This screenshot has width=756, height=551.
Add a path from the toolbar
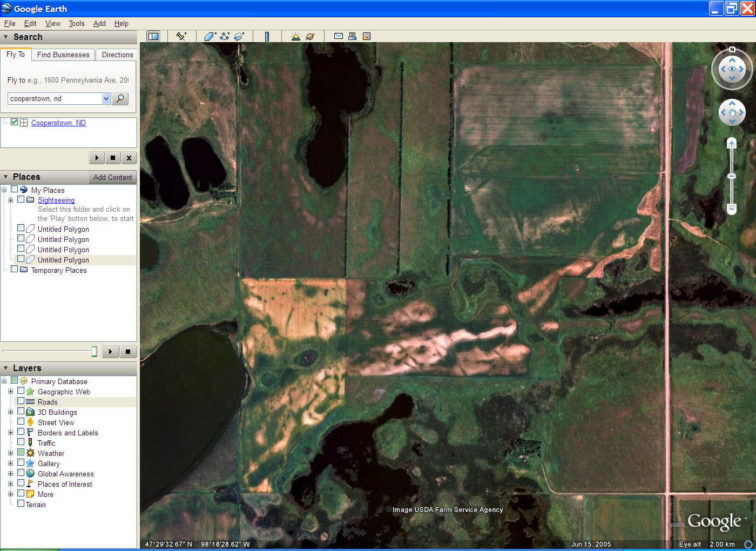pos(225,36)
